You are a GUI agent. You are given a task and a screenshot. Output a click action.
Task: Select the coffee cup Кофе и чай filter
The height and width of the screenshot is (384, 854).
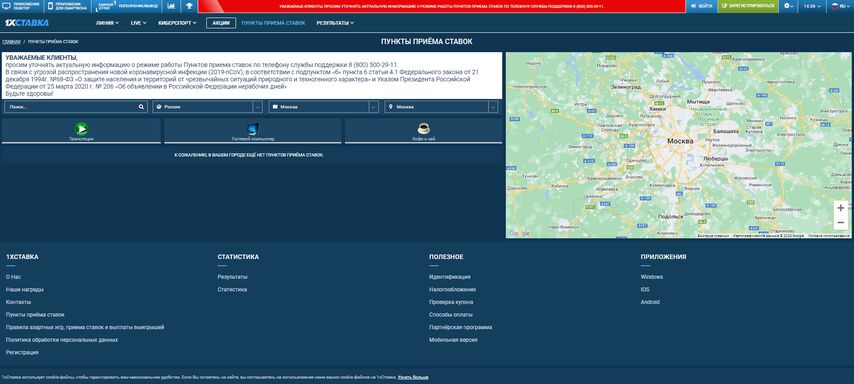point(423,131)
